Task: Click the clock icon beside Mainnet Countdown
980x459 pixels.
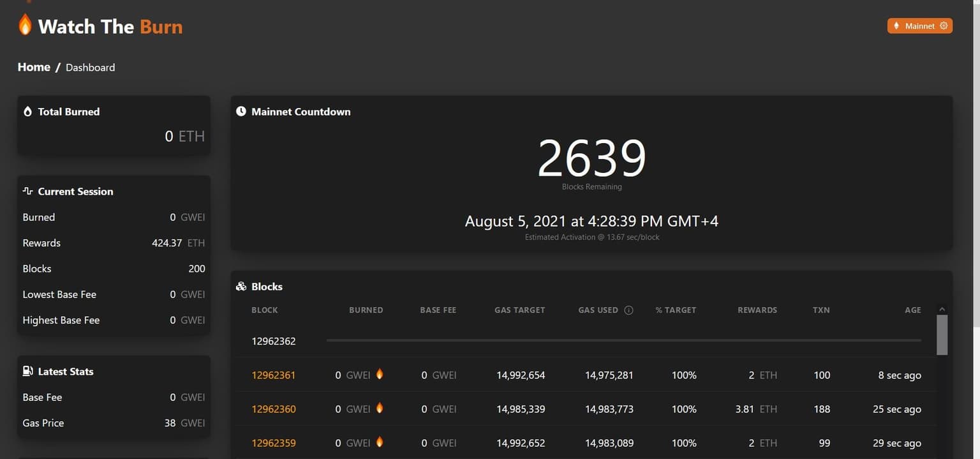Action: click(241, 112)
